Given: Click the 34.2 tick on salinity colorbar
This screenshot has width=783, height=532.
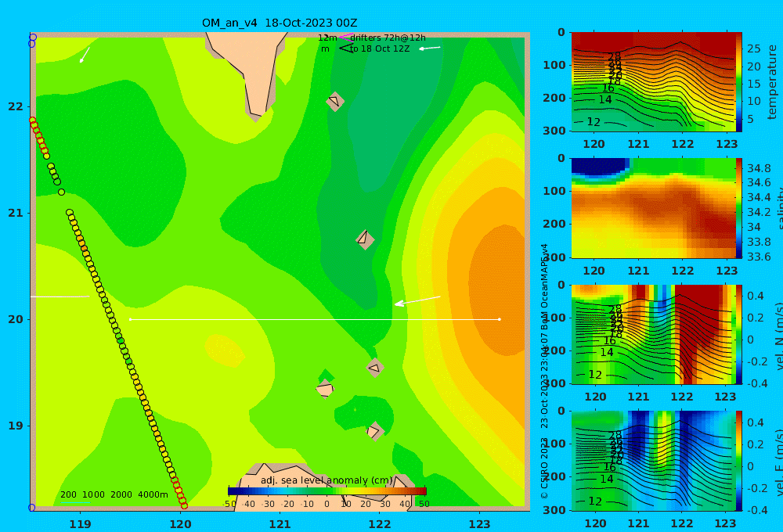Looking at the screenshot, I should click(759, 212).
